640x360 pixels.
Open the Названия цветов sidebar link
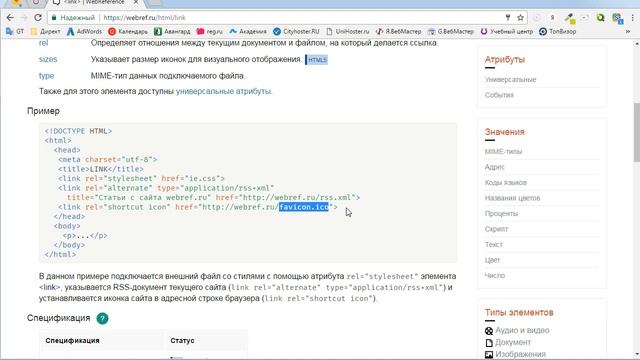pyautogui.click(x=512, y=198)
